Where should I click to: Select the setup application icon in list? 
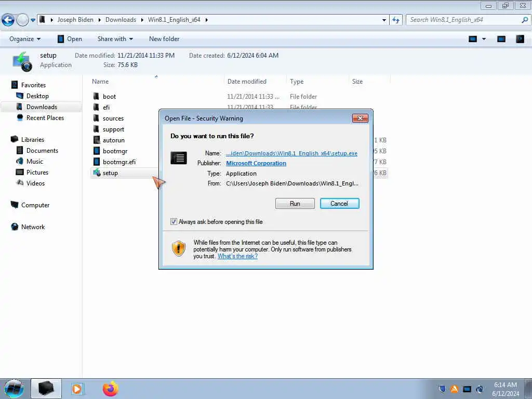[x=97, y=172]
